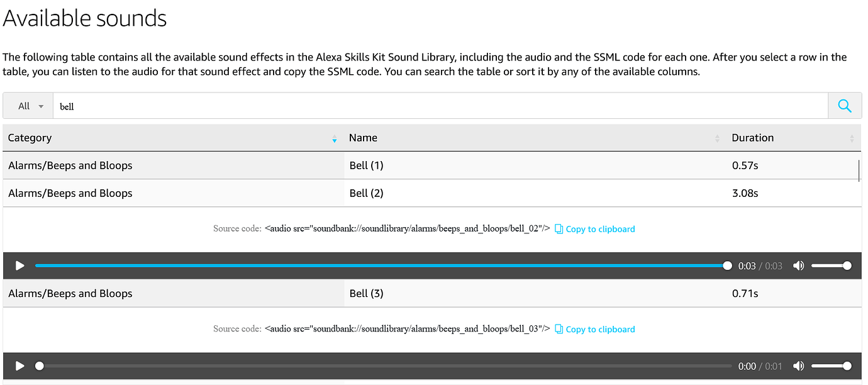Click Copy to clipboard for bell_02
This screenshot has width=868, height=385.
[x=600, y=228]
